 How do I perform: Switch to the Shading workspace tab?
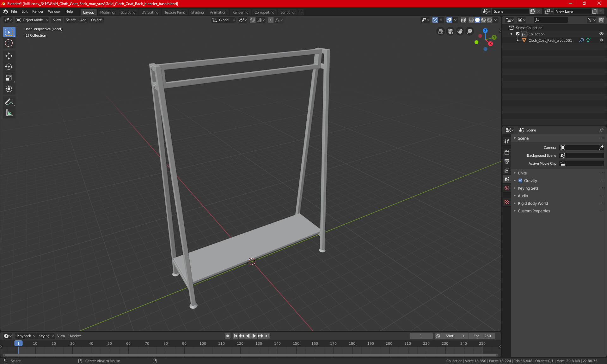coord(197,12)
